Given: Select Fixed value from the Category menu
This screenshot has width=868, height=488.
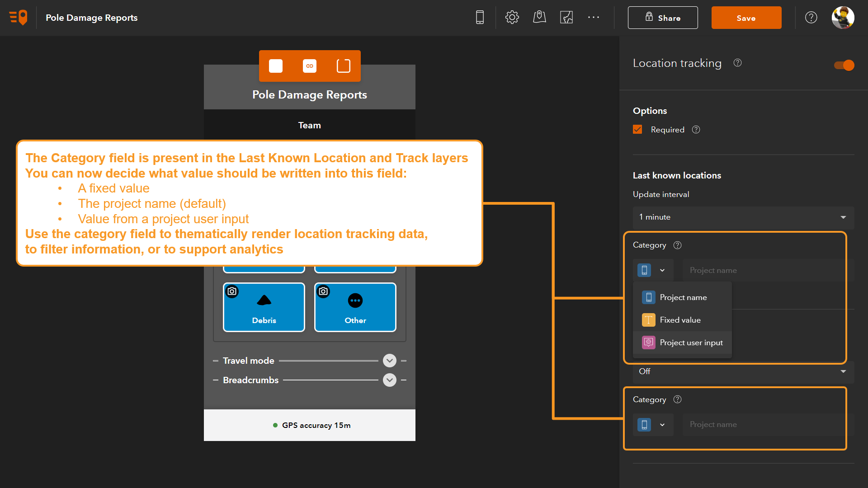Looking at the screenshot, I should tap(679, 319).
